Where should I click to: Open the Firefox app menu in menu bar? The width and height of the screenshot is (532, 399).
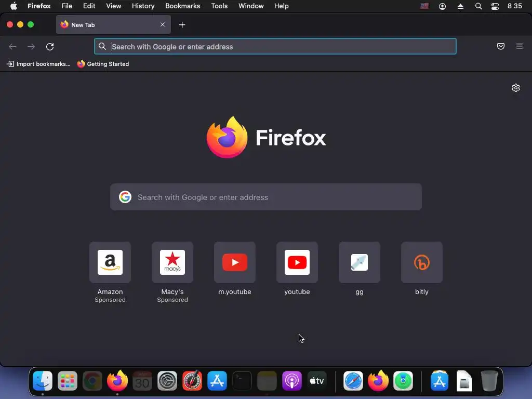(x=39, y=6)
